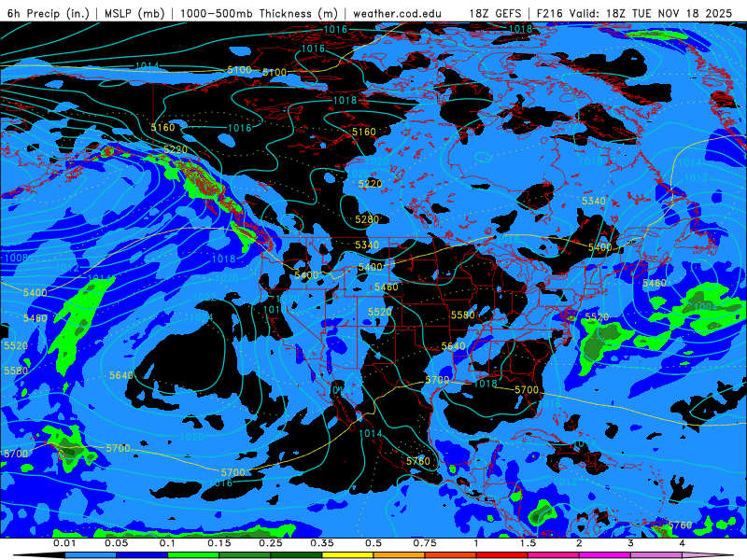Select the light purple 3–4 legend swatch
Image resolution: width=747 pixels, height=560 pixels.
pos(656,555)
